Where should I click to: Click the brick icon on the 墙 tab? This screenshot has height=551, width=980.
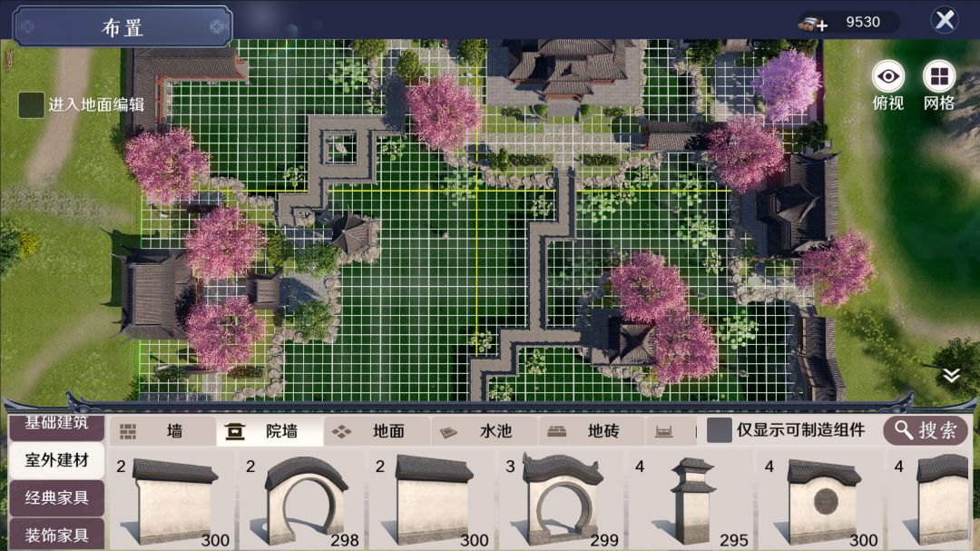(128, 431)
